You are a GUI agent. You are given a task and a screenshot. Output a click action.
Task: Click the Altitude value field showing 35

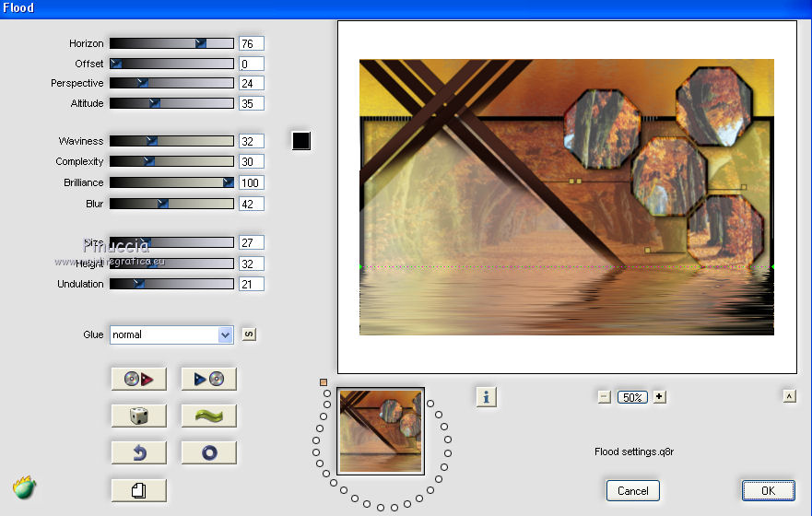tap(252, 103)
